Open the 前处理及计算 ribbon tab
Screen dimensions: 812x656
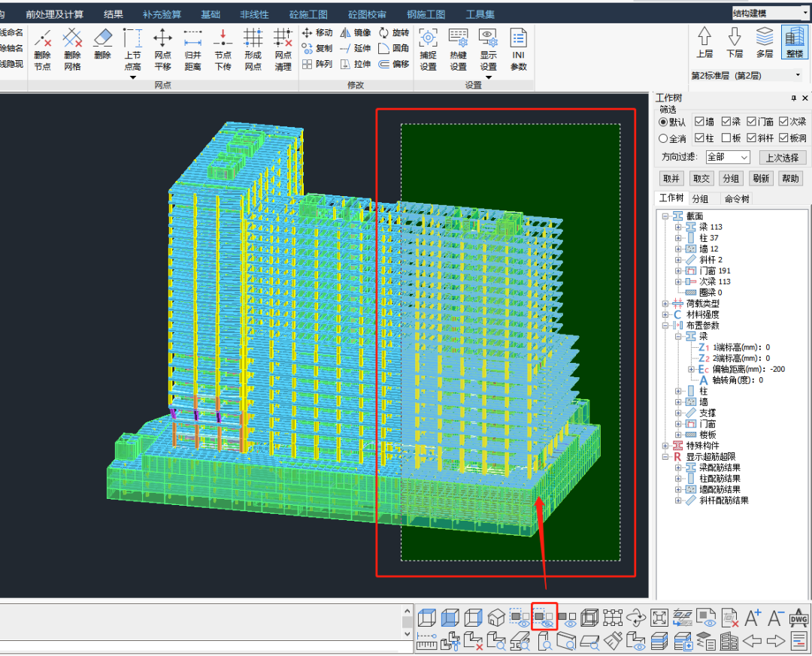click(54, 14)
